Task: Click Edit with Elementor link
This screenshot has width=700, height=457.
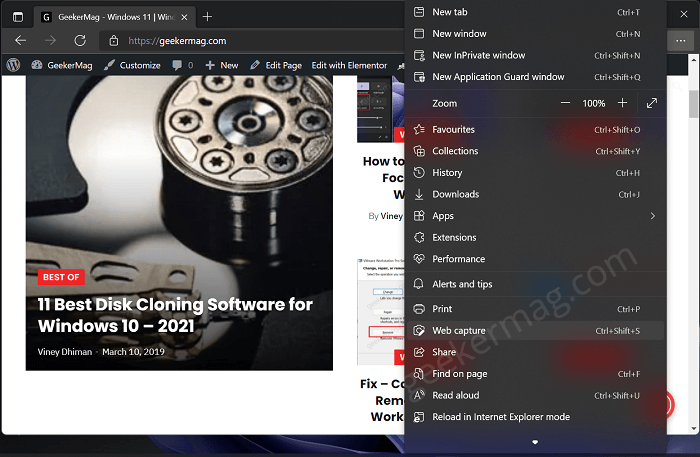Action: [x=349, y=65]
